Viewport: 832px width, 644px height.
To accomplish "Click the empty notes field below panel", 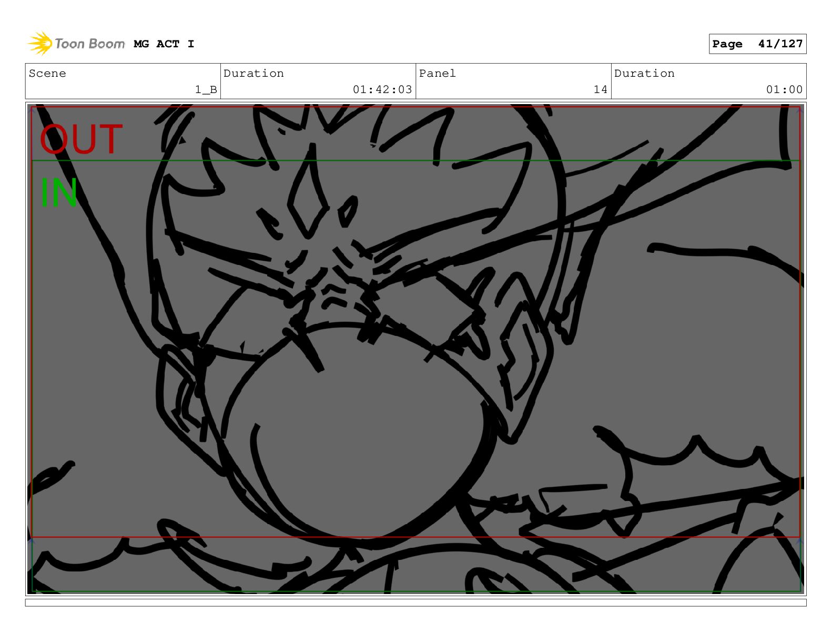I will 415,602.
